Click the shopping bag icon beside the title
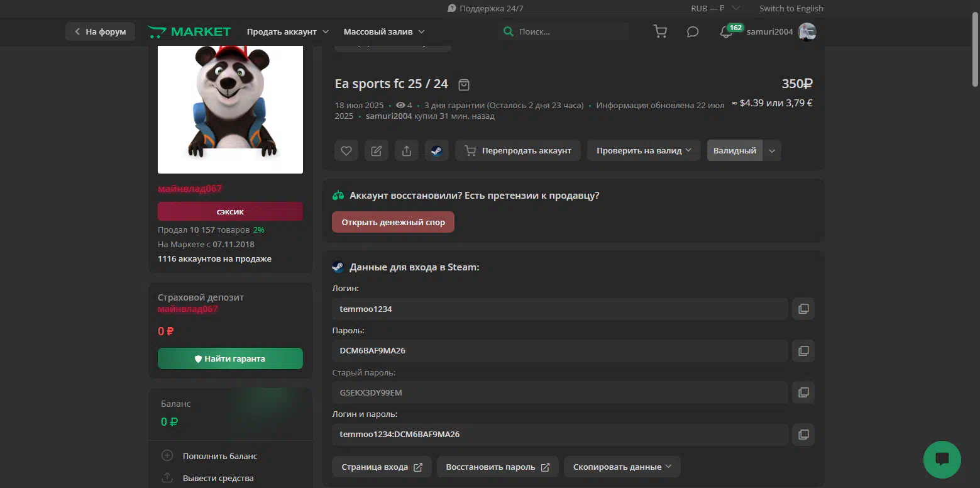This screenshot has height=488, width=980. [464, 84]
